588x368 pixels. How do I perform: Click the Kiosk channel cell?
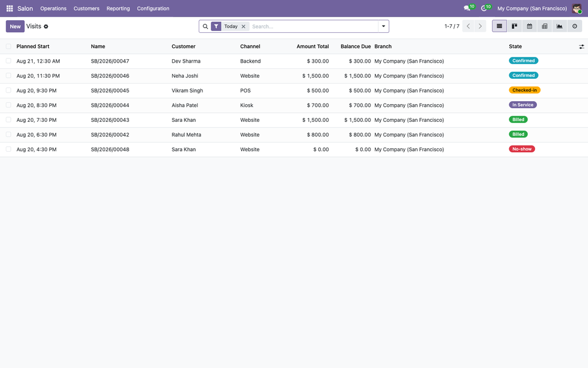click(247, 105)
